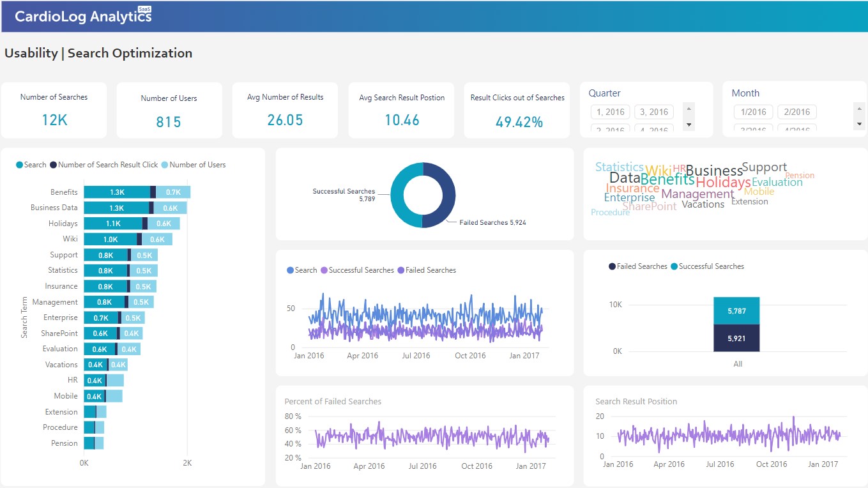Click the word Business in word cloud
This screenshot has height=488, width=868.
(x=714, y=171)
